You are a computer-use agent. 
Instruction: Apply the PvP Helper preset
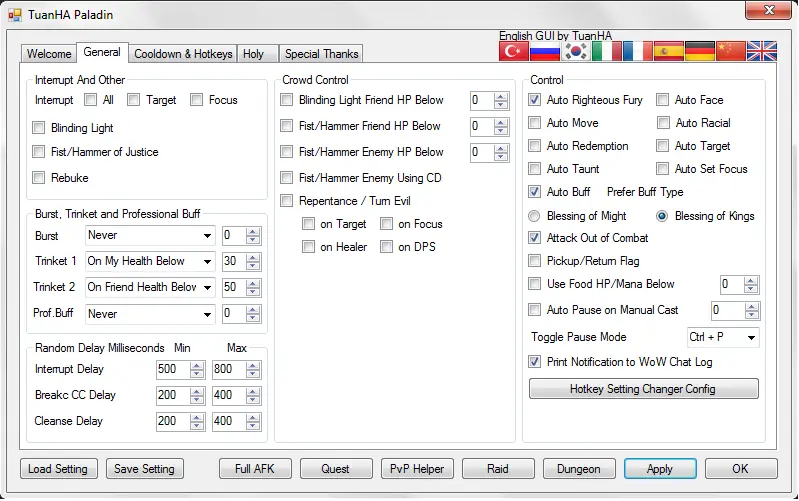[417, 469]
